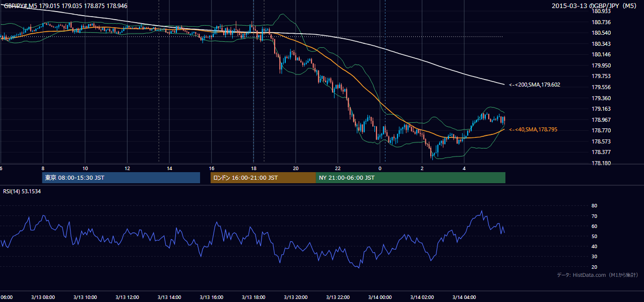This screenshot has width=644, height=302.
Task: Click the hour label 18 on price chart
Action: [253, 168]
